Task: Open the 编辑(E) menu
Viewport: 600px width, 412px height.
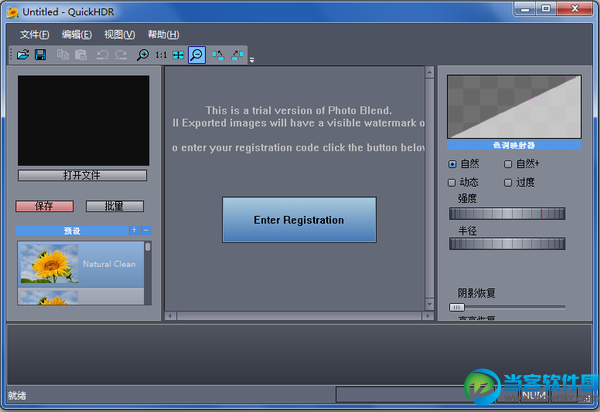Action: (77, 35)
